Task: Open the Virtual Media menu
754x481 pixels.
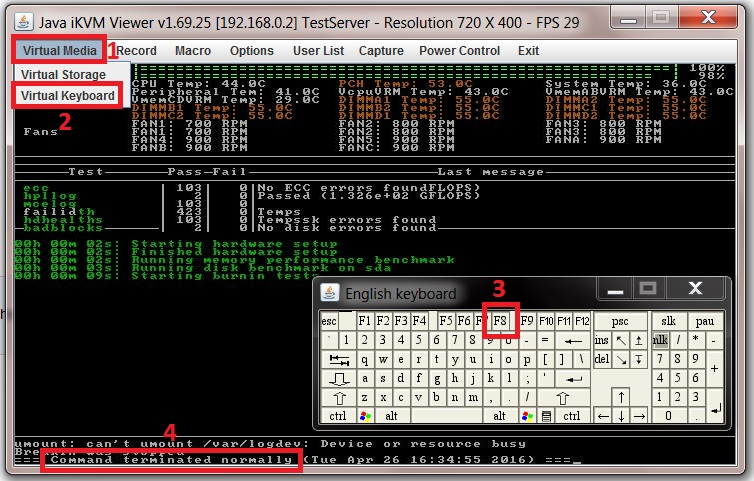Action: [59, 50]
